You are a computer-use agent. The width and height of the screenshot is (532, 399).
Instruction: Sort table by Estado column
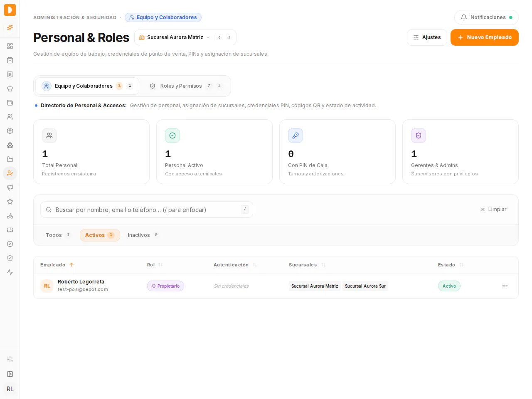coord(451,265)
